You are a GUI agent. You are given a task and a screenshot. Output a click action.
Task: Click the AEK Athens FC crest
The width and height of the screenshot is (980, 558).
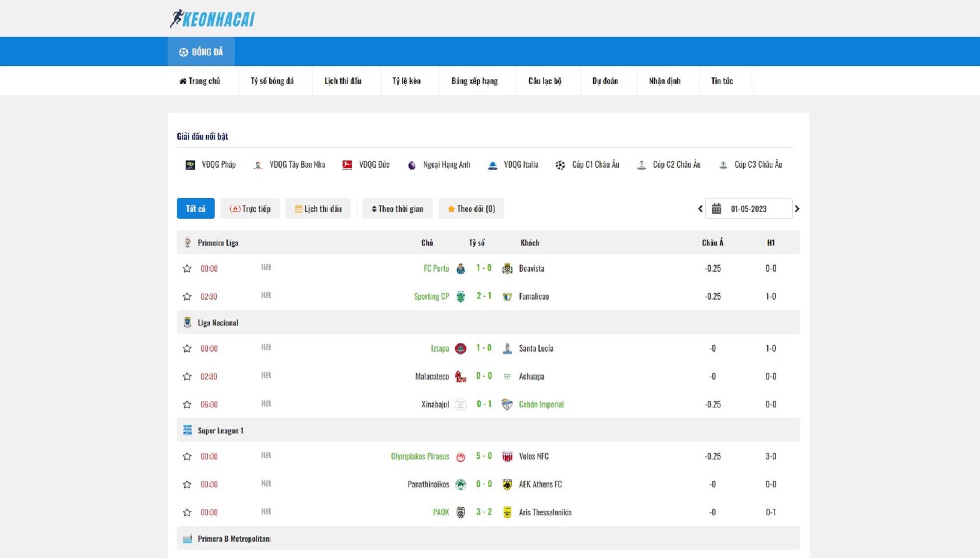[x=507, y=484]
